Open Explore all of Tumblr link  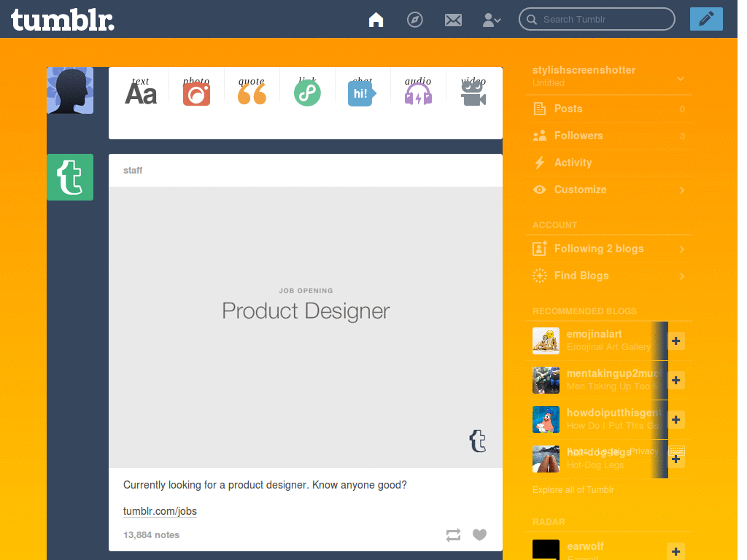(573, 490)
